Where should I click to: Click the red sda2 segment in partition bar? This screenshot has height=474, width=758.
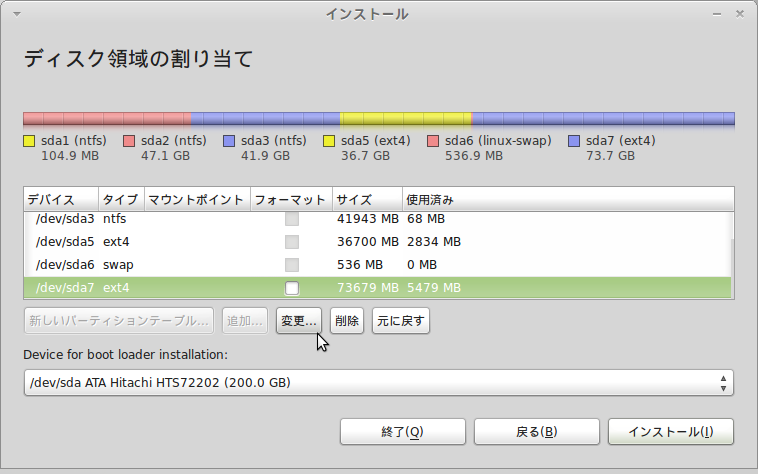tap(107, 119)
